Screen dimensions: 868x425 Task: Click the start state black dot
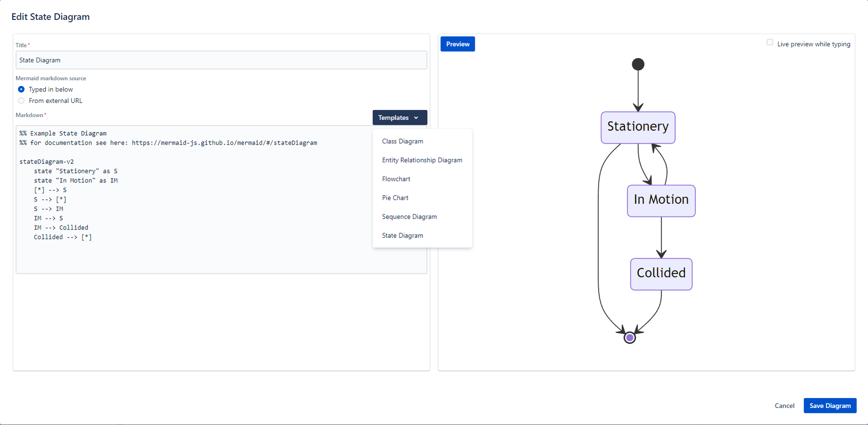pos(638,64)
